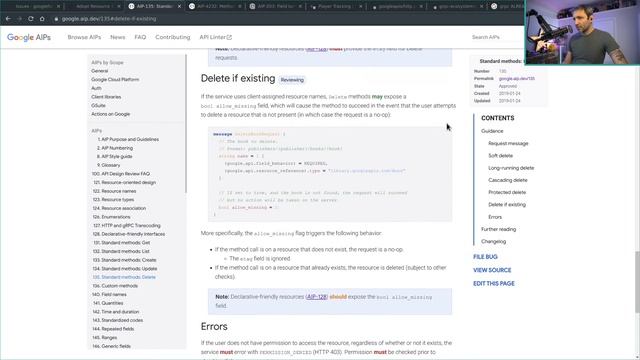Viewport: 640px width, 360px height.
Task: Open the browser home icon
Action: click(42, 19)
